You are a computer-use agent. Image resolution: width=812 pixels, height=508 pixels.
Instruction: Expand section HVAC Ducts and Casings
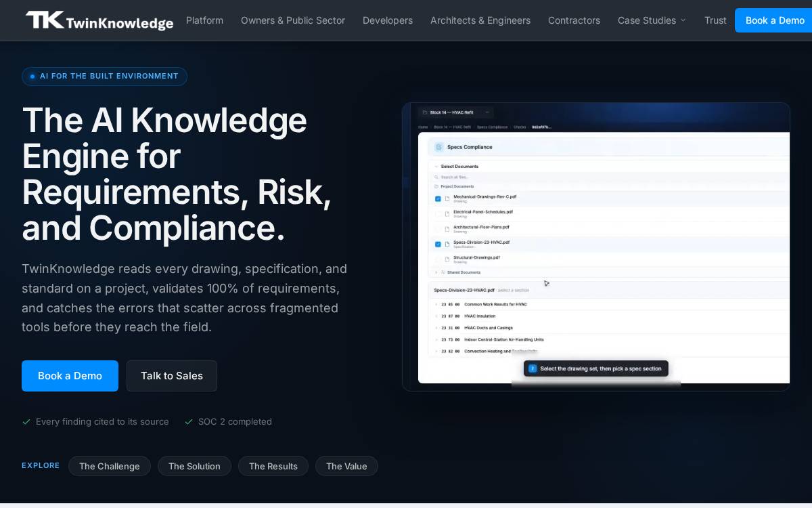436,328
